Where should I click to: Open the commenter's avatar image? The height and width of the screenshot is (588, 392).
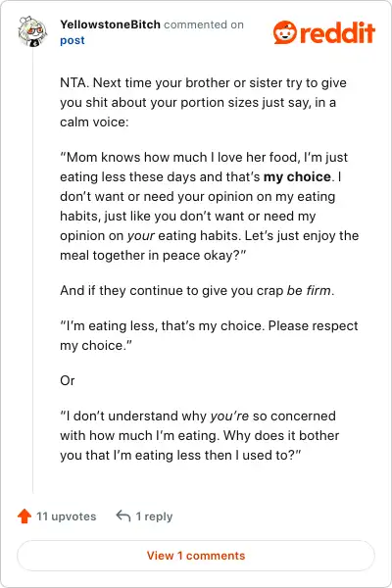pyautogui.click(x=32, y=31)
